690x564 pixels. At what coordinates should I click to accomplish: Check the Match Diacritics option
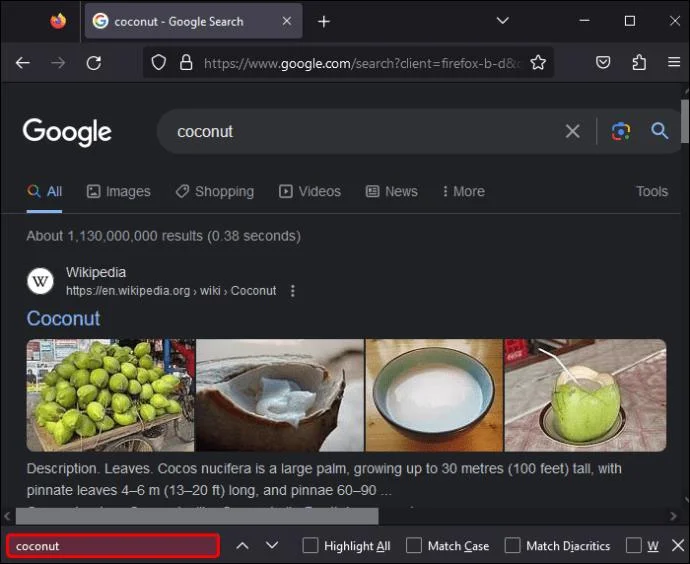513,546
